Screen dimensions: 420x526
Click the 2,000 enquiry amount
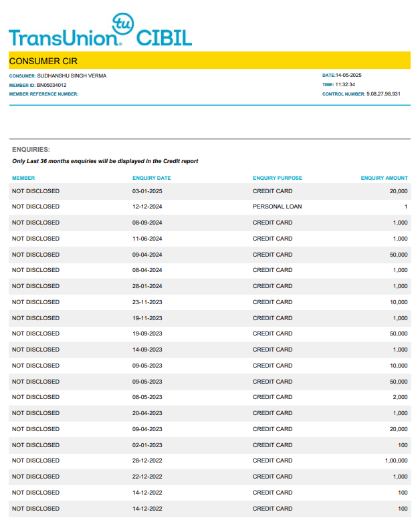point(400,397)
